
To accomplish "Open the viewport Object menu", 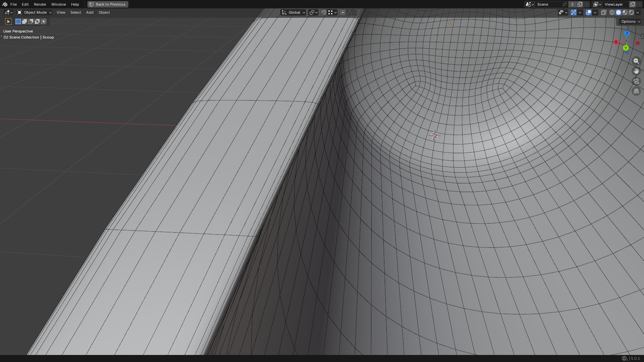I will pyautogui.click(x=104, y=12).
